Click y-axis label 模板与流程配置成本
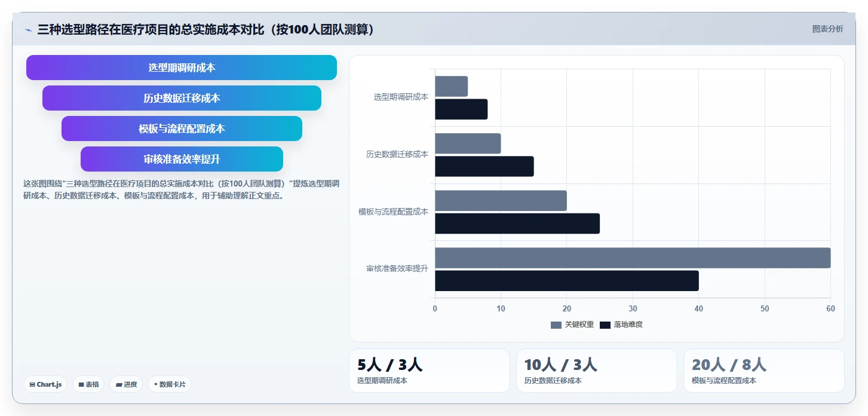868x416 pixels. pos(393,212)
